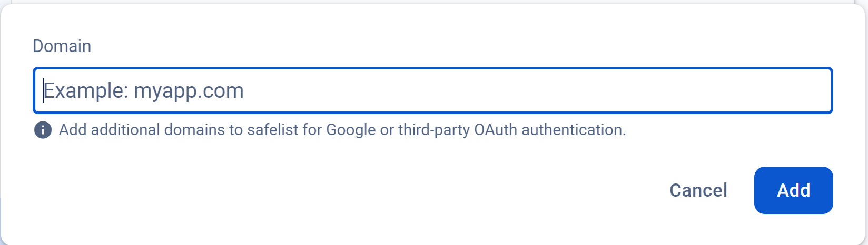This screenshot has height=245, width=868.
Task: Place the cursor in the domain input box
Action: (x=432, y=90)
